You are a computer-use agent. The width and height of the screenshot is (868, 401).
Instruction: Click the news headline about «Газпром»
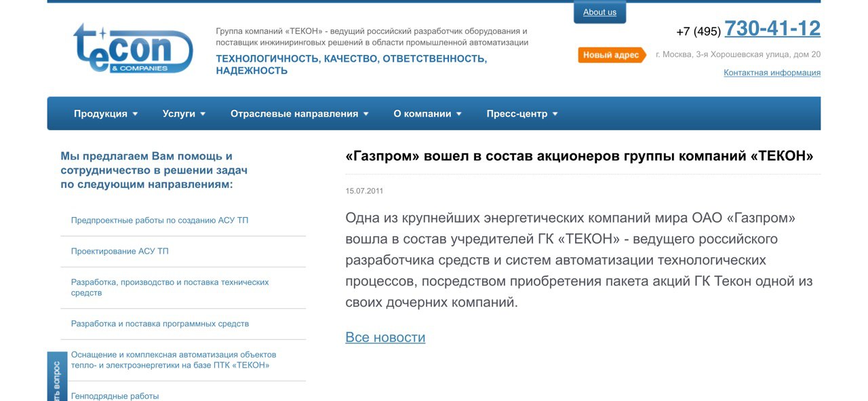click(579, 156)
